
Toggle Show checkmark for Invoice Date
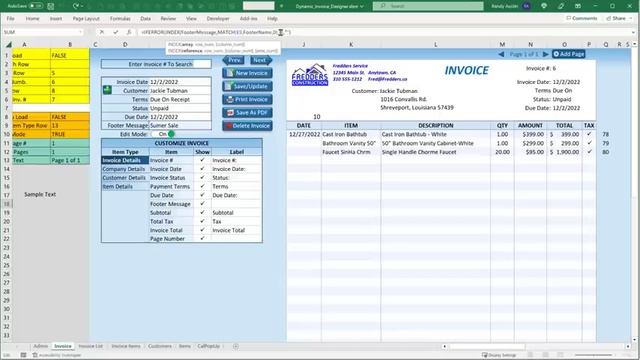coord(202,169)
